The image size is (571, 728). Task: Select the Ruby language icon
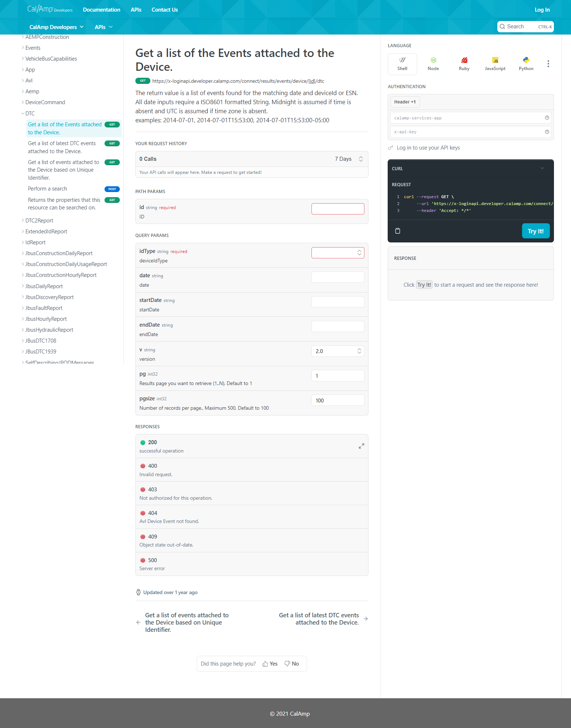click(464, 64)
